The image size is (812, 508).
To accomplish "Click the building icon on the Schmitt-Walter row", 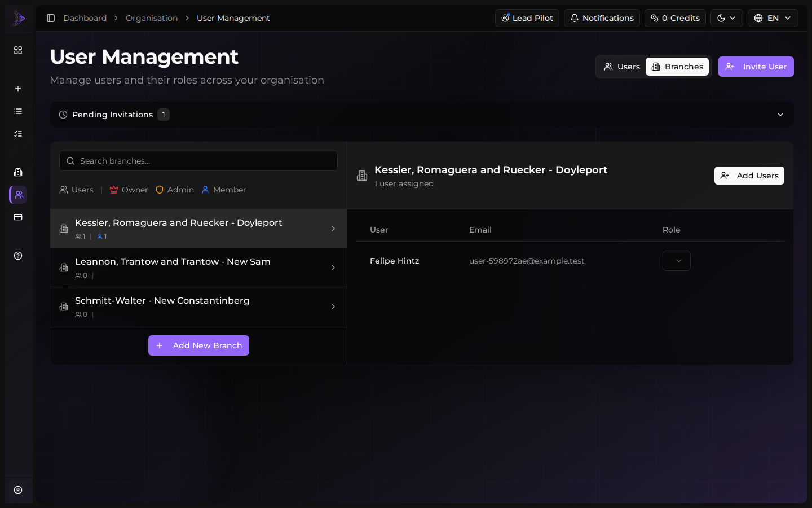I will point(64,306).
